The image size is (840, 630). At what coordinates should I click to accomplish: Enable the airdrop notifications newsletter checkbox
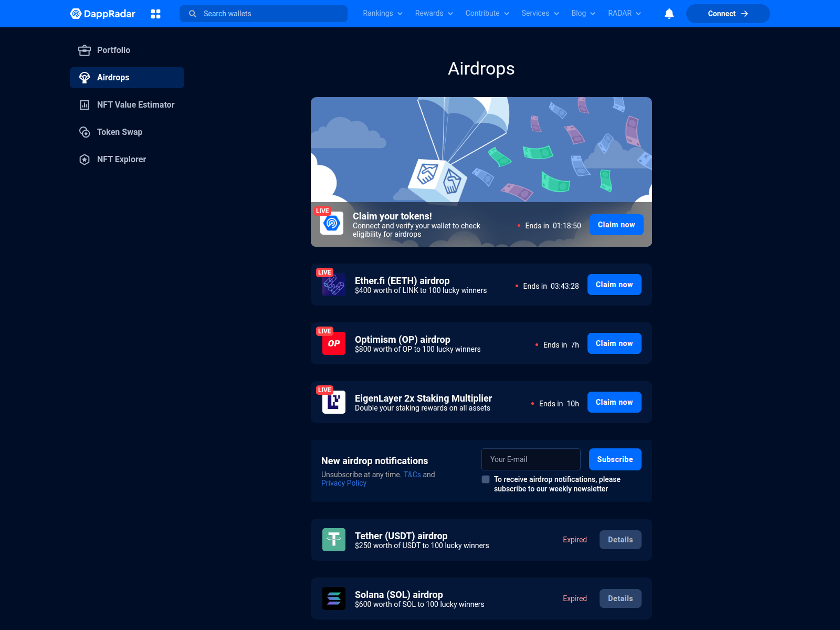pyautogui.click(x=486, y=479)
